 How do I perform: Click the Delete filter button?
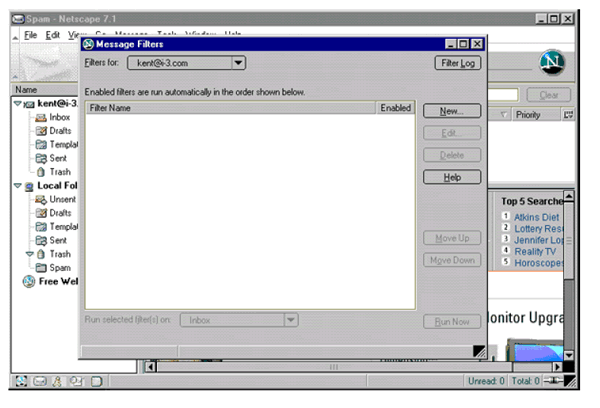452,155
